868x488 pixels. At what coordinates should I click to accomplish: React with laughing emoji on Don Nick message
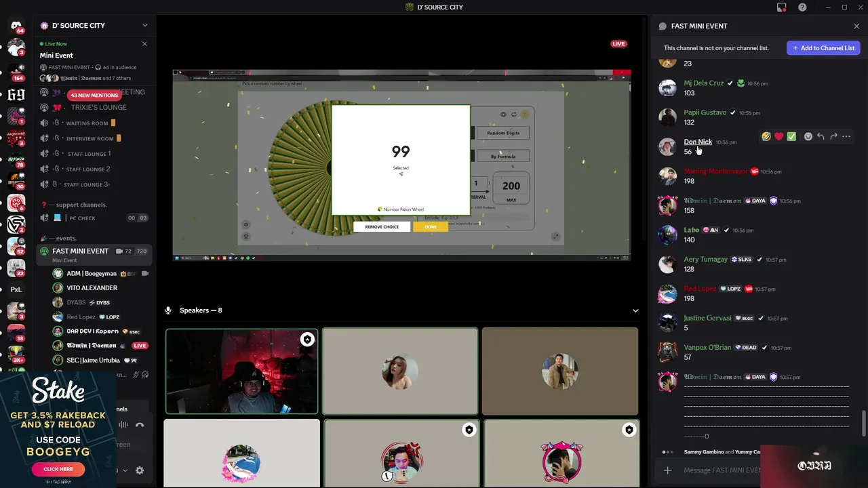point(766,137)
